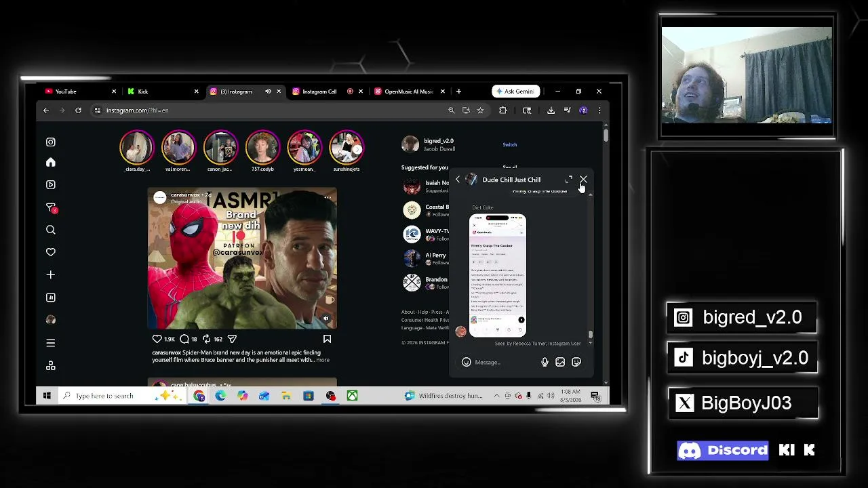This screenshot has width=868, height=488.
Task: Switch to the OpenMusic AI Music tab
Action: (410, 91)
